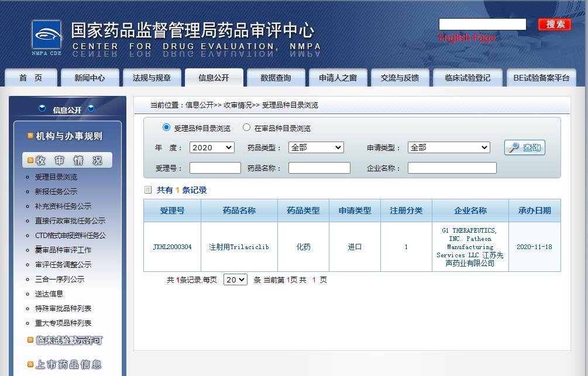This screenshot has height=376, width=588.
Task: Click the magnifier 查询 search button
Action: coord(524,148)
